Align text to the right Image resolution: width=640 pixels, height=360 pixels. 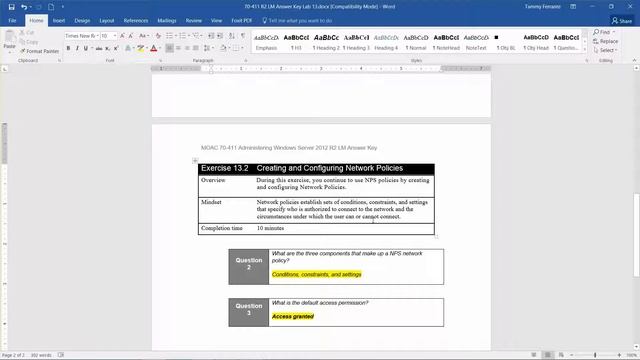click(x=187, y=48)
